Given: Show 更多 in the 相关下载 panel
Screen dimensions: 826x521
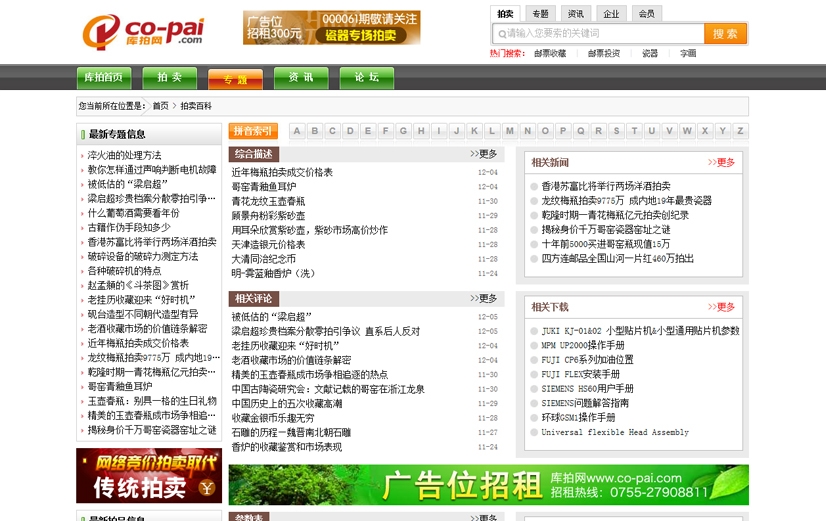Looking at the screenshot, I should point(721,306).
